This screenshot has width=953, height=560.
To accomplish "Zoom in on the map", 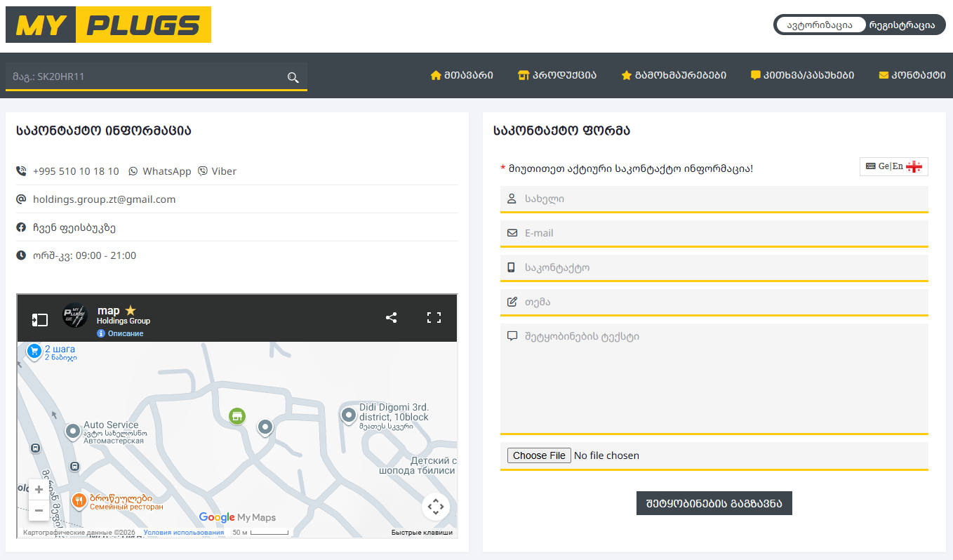I will (39, 489).
